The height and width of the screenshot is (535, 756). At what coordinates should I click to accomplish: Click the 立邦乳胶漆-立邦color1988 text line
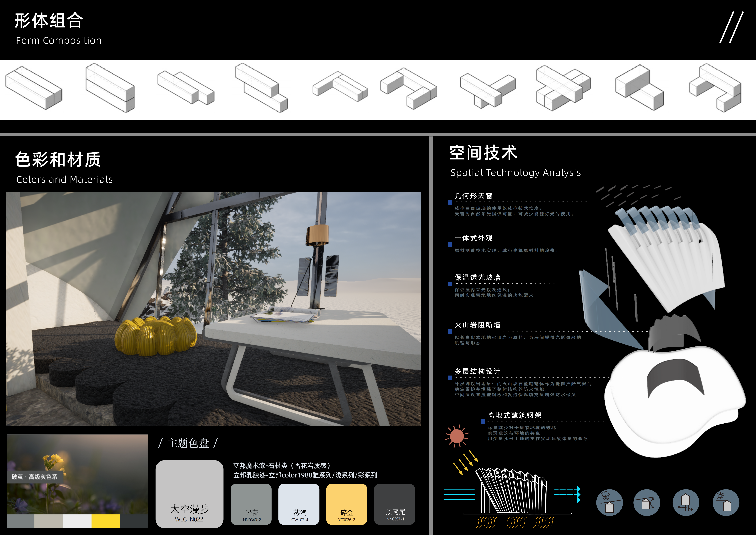click(x=305, y=475)
